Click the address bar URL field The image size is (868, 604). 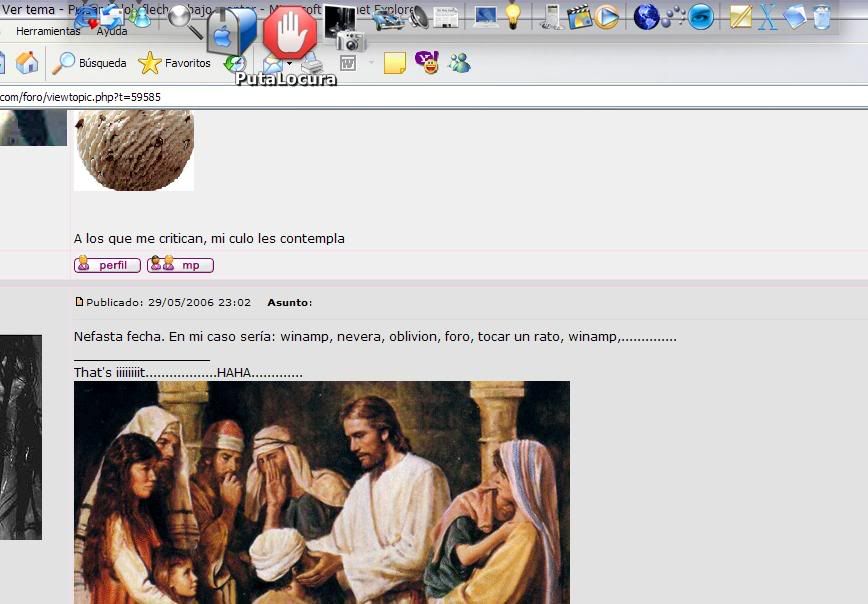(x=434, y=97)
